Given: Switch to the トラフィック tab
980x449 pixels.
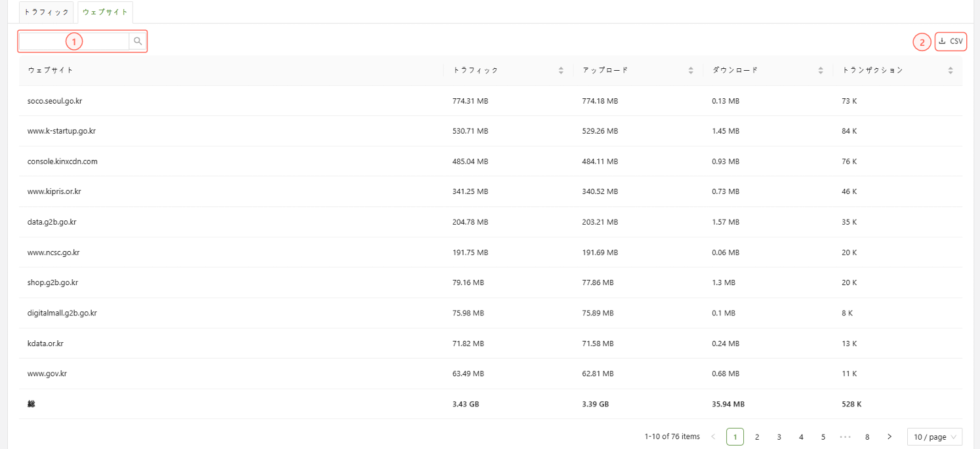Looking at the screenshot, I should 47,12.
